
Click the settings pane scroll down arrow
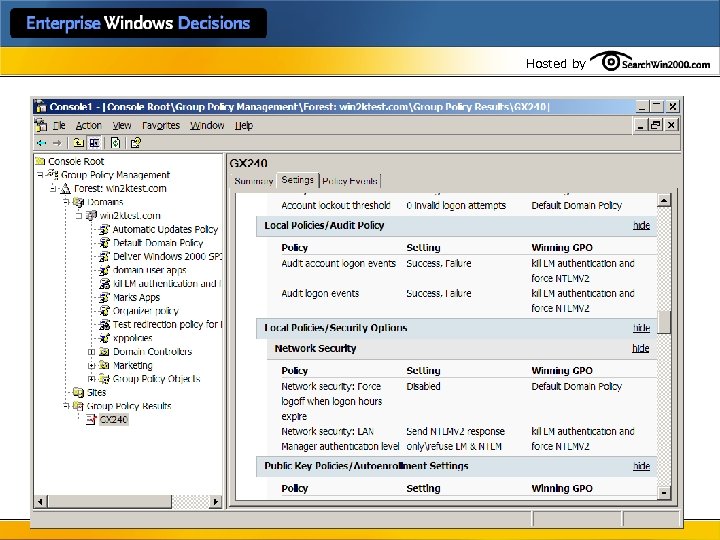pyautogui.click(x=664, y=493)
